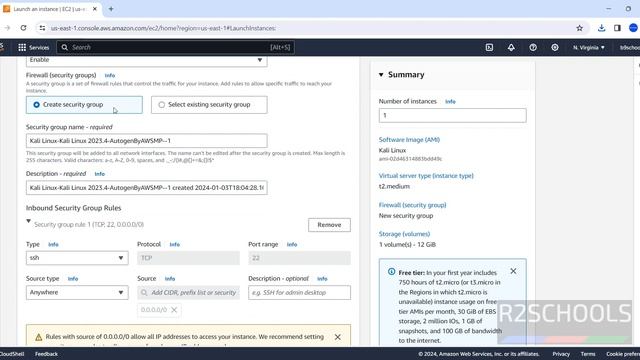This screenshot has height=360, width=640.
Task: Click the Security group name field
Action: pos(147,141)
